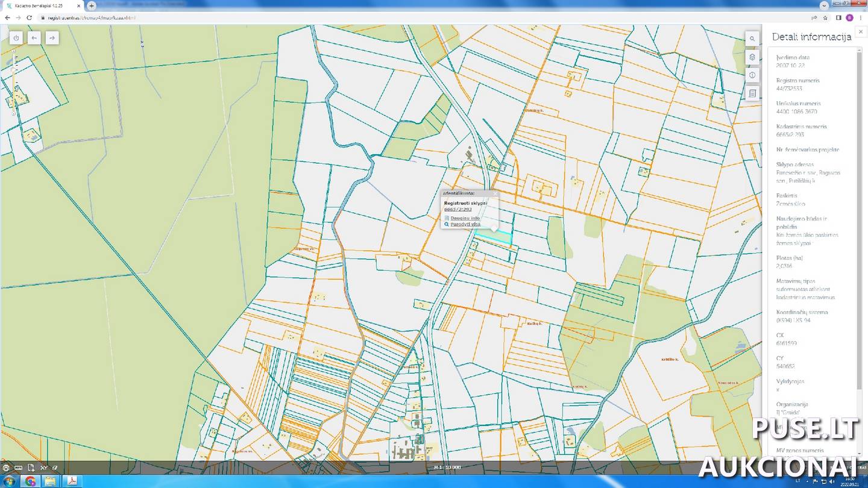This screenshot has width=868, height=488.
Task: Click the print map icon at bottom left
Action: pos(6,468)
